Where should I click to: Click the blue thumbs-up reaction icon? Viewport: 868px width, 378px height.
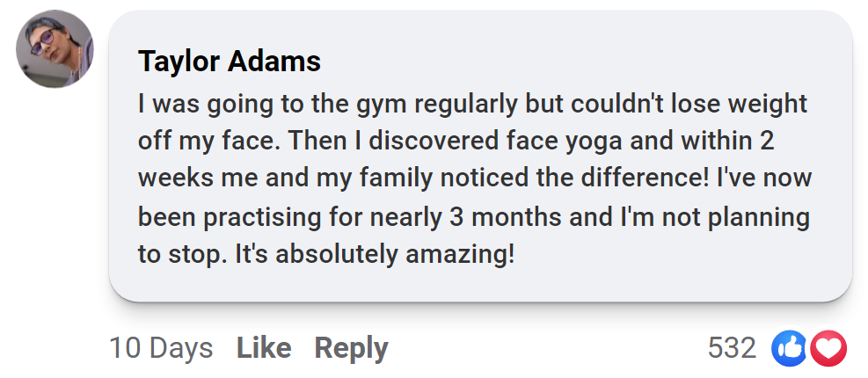789,349
